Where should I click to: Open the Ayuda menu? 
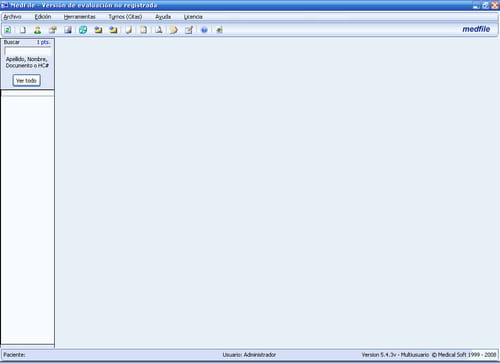pos(163,17)
